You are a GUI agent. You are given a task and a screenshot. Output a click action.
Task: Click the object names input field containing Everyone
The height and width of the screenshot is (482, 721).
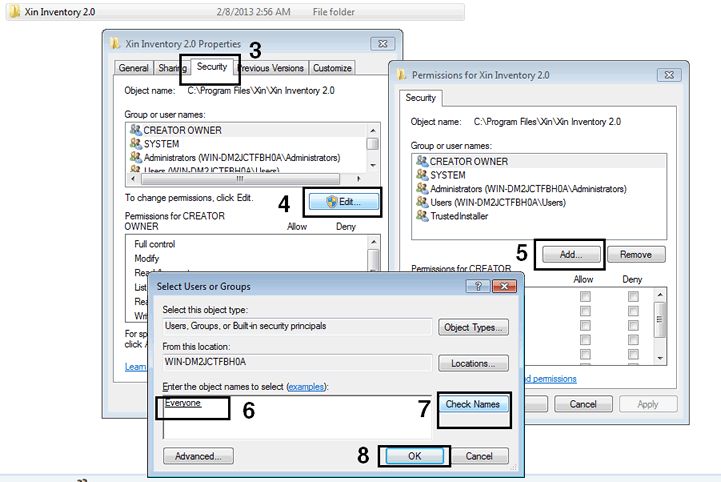(297, 417)
